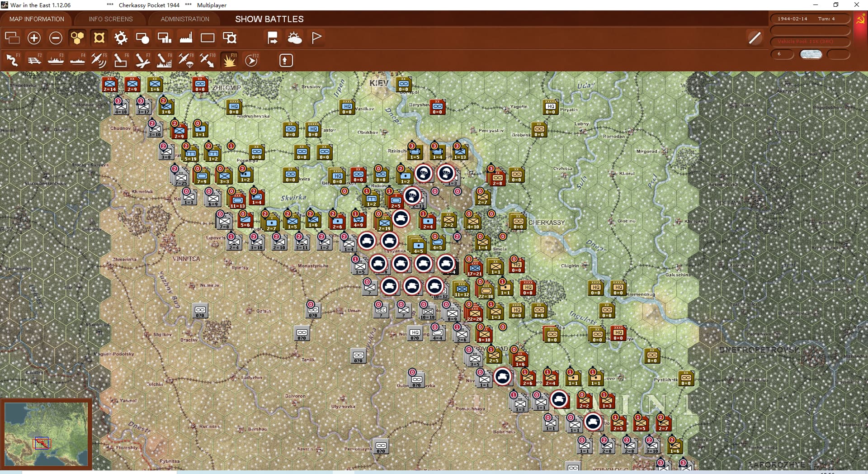This screenshot has width=868, height=474.
Task: Select the unit counter labeled 11=12
Action: [462, 289]
